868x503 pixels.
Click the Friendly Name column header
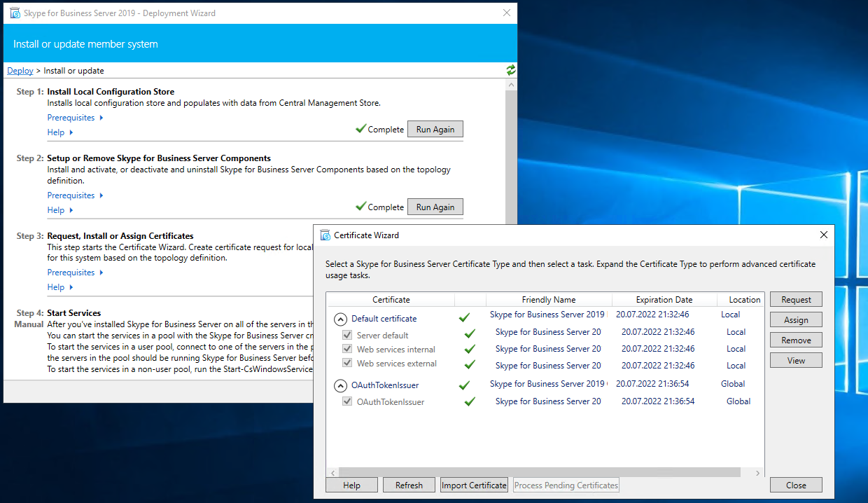coord(548,300)
